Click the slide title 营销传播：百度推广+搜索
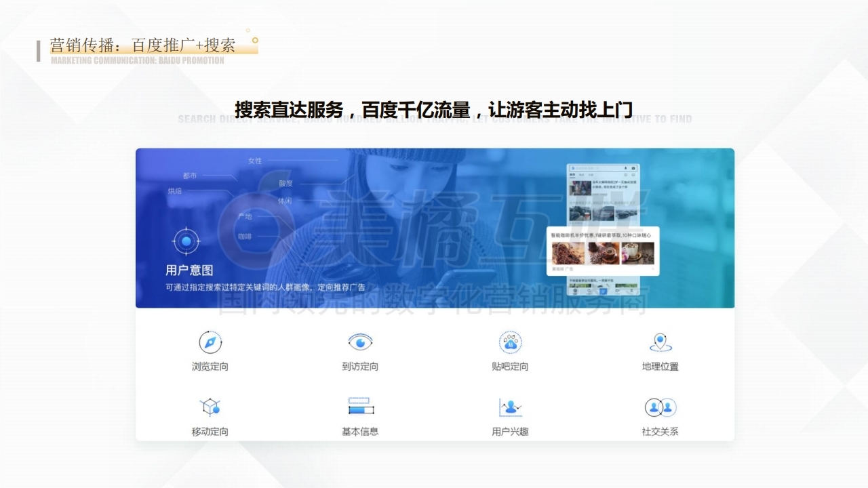 point(143,45)
